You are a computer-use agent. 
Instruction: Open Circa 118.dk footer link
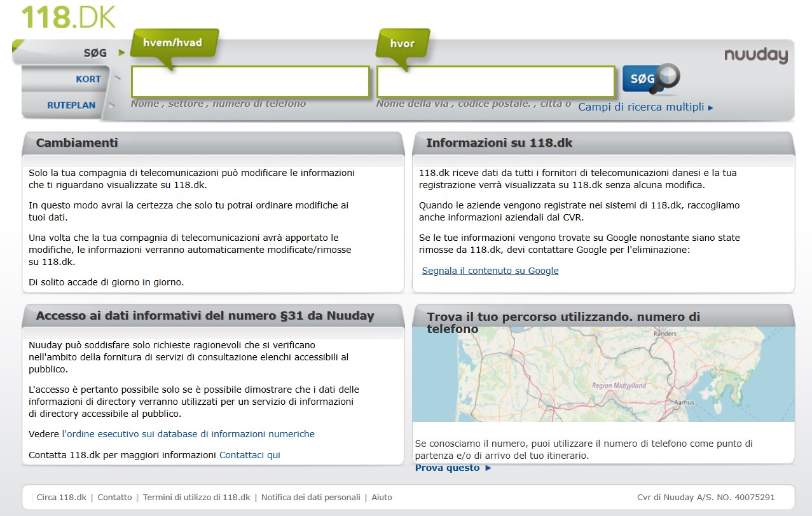coord(62,498)
